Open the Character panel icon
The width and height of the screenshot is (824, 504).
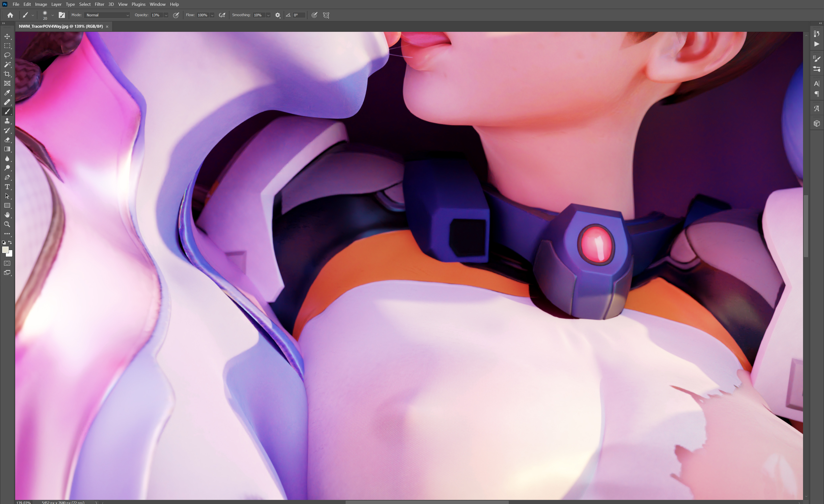tap(817, 84)
